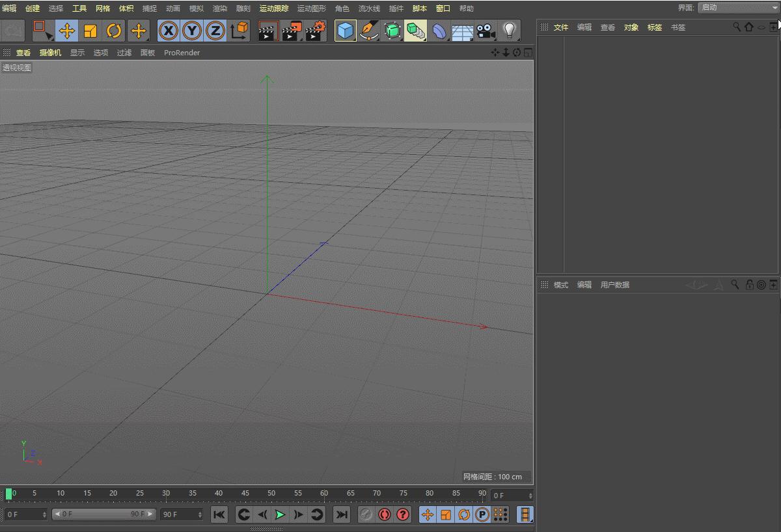This screenshot has width=781, height=532.
Task: Open object manager 对象 menu
Action: coord(631,27)
